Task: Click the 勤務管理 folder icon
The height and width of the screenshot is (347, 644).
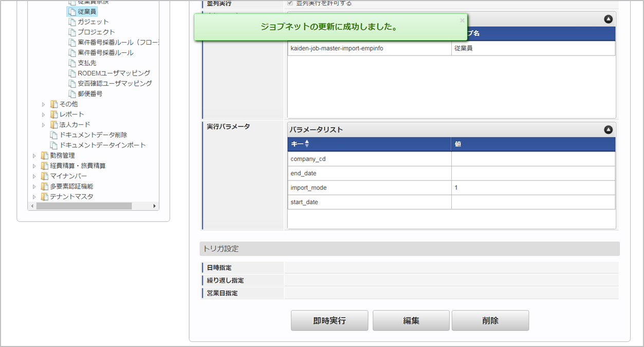Action: (x=45, y=155)
